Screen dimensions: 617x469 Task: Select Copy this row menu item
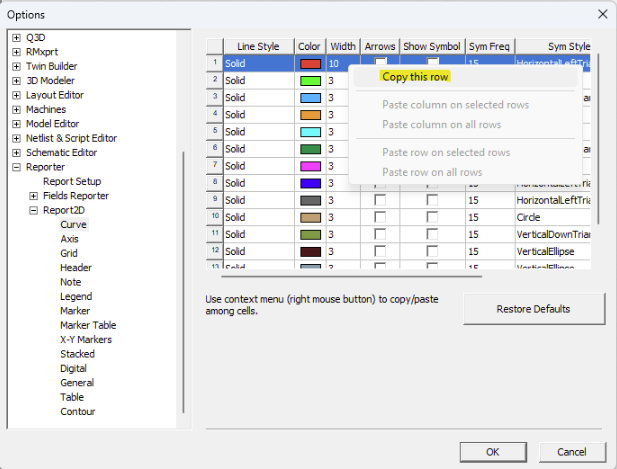coord(415,76)
